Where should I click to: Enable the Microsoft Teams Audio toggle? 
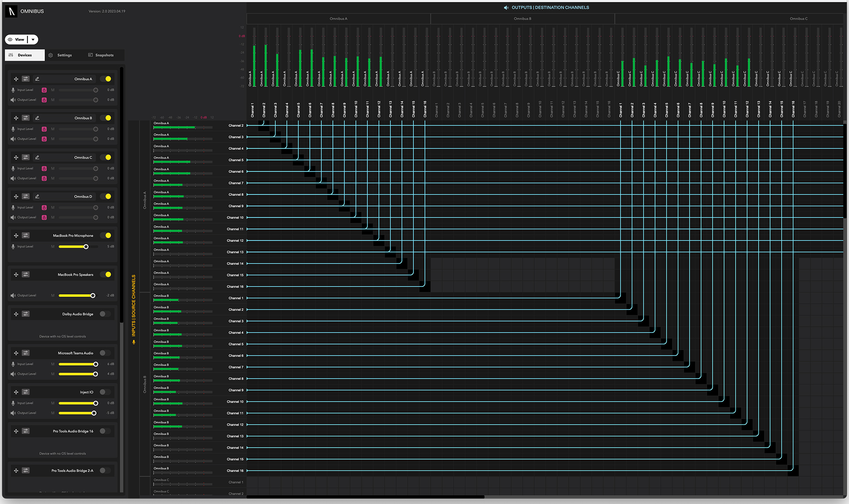click(x=105, y=353)
